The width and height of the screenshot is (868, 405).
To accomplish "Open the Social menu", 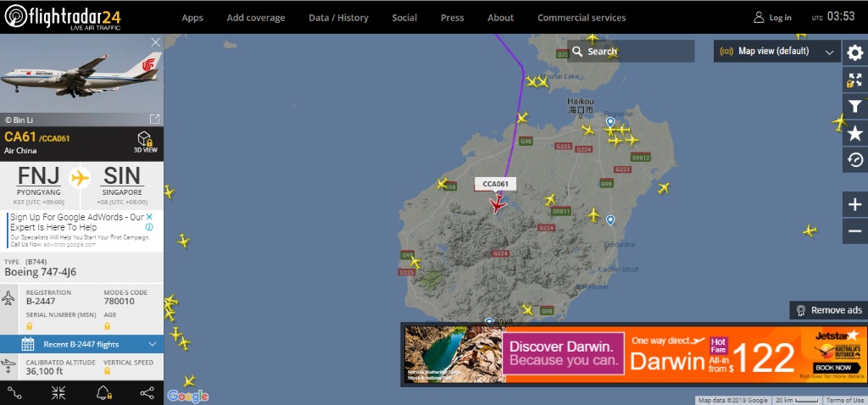I will coord(404,18).
